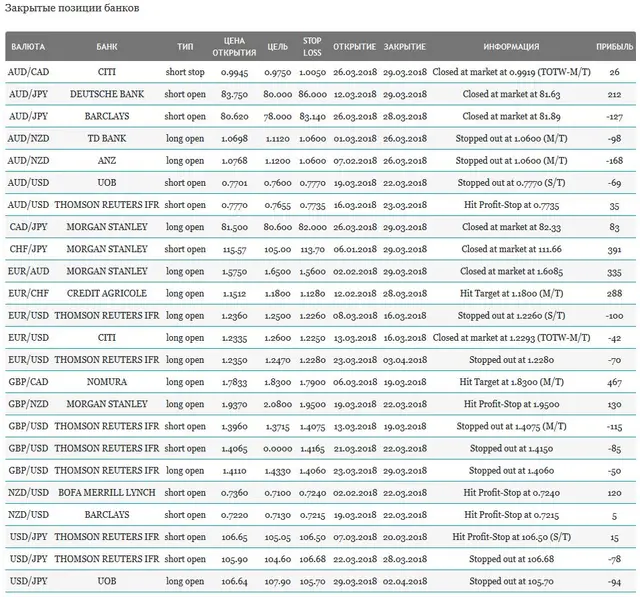
Task: Click the CREDIT AGRICOLE bank cell
Action: [107, 293]
